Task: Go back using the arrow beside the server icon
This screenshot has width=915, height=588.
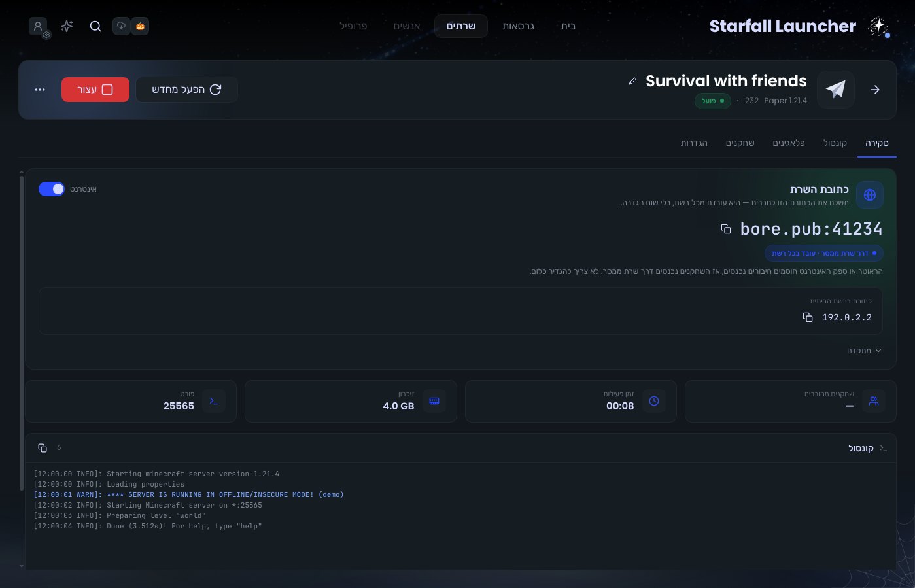Action: (x=875, y=90)
